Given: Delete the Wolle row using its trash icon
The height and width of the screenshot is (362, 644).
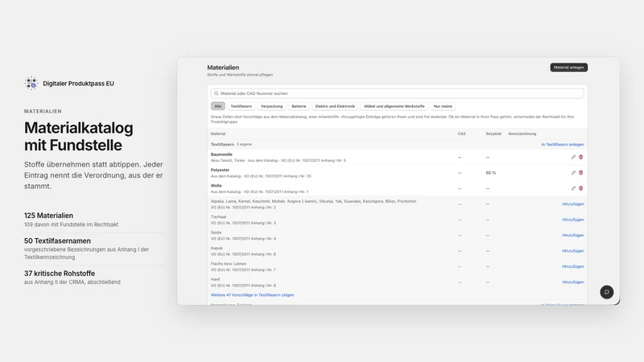Looking at the screenshot, I should [x=580, y=188].
